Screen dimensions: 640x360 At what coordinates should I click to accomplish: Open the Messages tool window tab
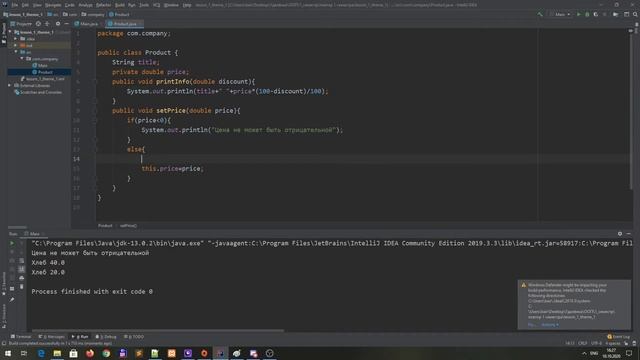click(x=51, y=337)
